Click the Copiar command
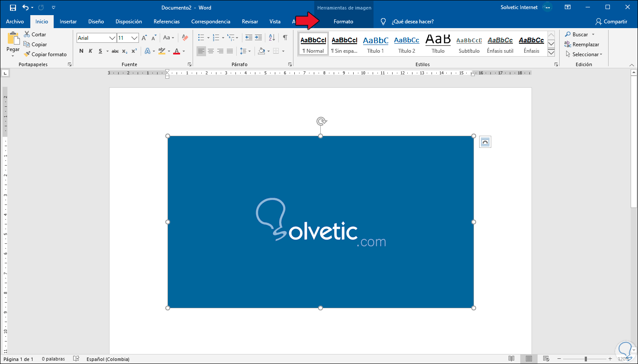Screen dimensions: 638x364 point(35,45)
